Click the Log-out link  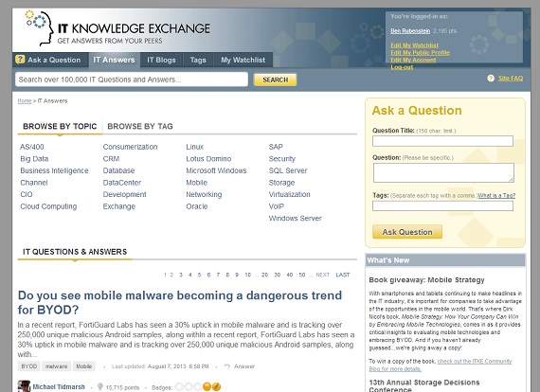tap(402, 67)
